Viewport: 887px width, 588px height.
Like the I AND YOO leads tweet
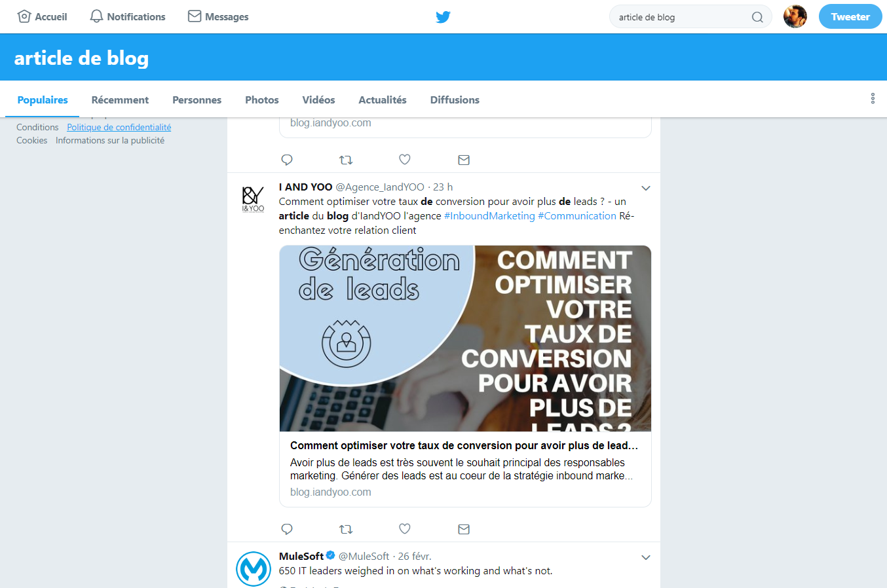(405, 529)
